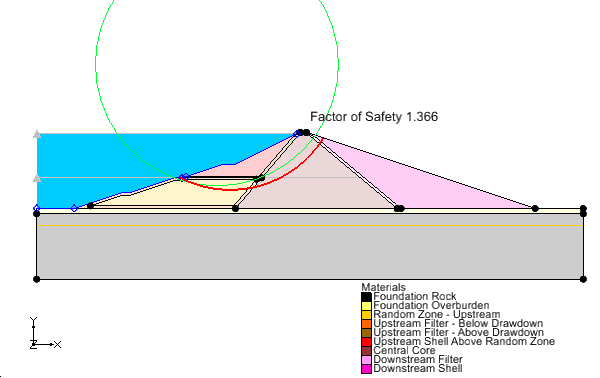
Task: Click the 'Downstream Filter' legend text
Action: 418,360
